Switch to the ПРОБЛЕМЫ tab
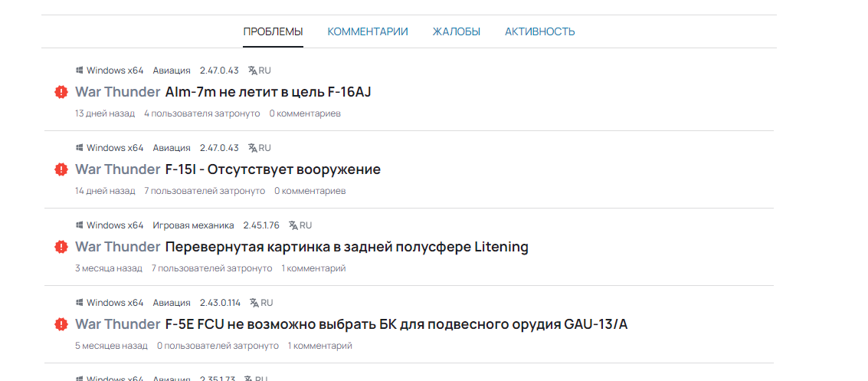 tap(273, 31)
